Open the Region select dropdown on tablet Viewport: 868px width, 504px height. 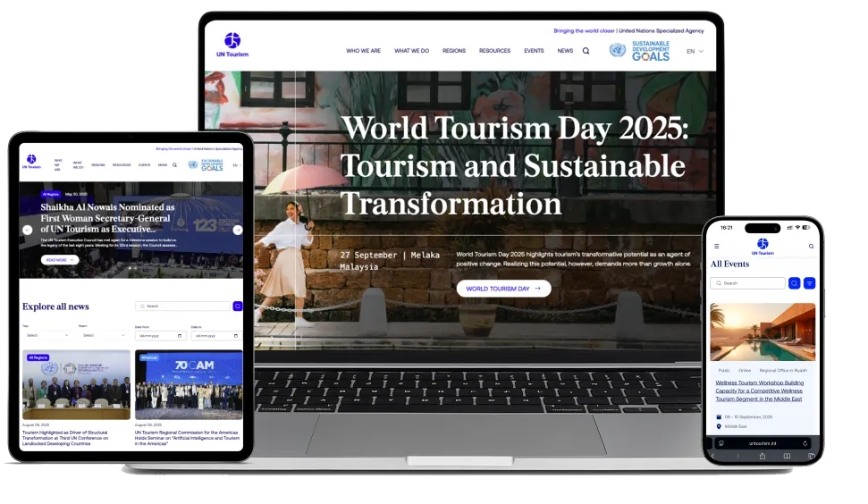tap(103, 335)
